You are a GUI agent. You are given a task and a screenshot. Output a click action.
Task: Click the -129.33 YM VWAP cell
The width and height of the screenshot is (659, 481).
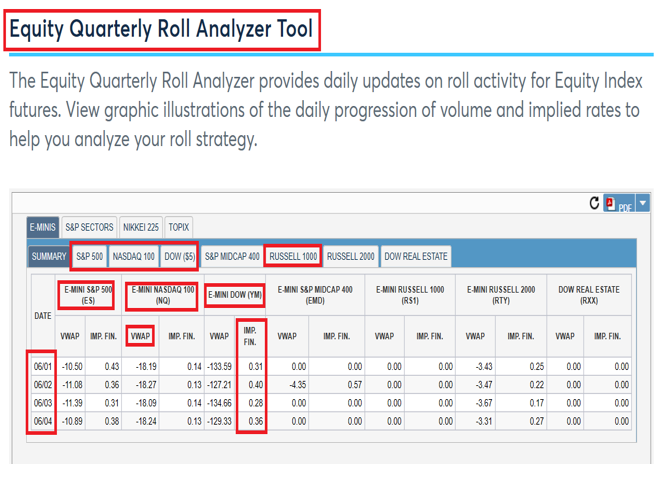click(219, 421)
